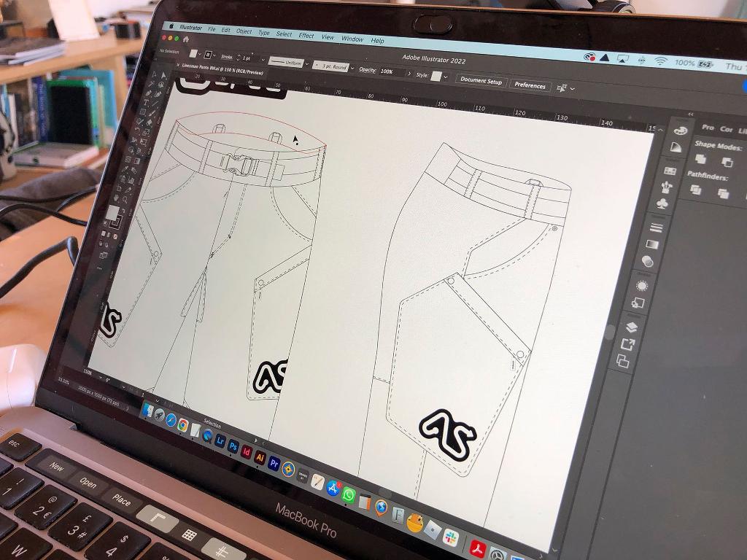Viewport: 747px width, 560px height.
Task: Click the Unite shape mode icon
Action: [700, 160]
